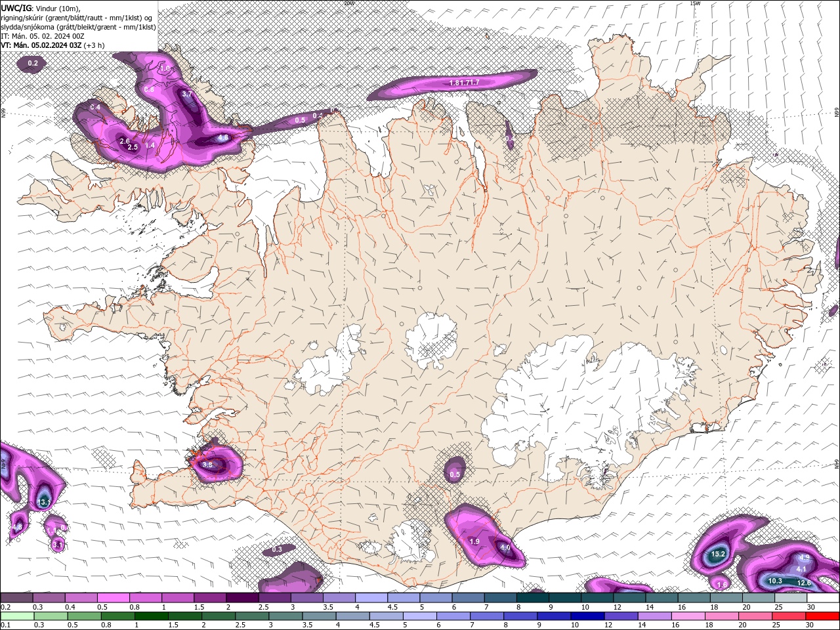Click the darkest purple swatch between 2 and 2.5
840x630 pixels.
point(242,598)
